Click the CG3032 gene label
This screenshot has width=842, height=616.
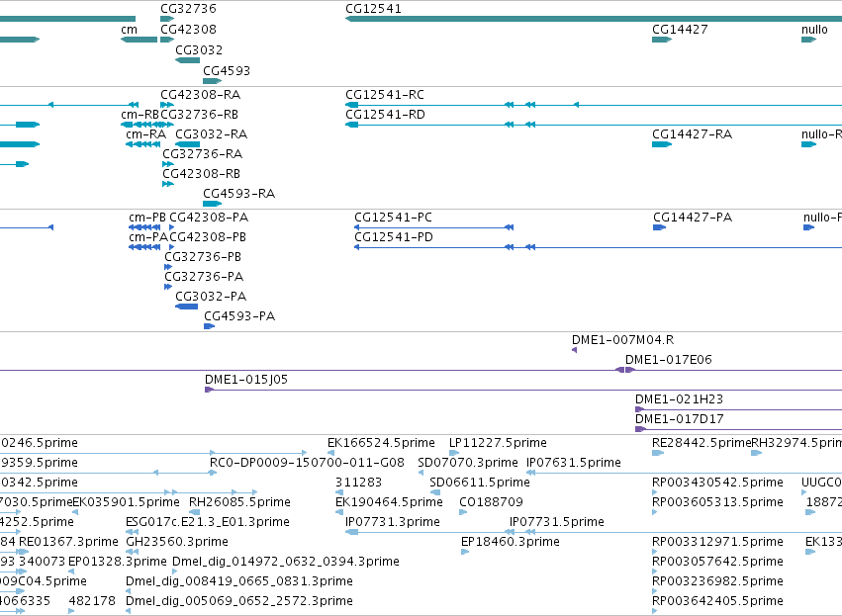[199, 49]
